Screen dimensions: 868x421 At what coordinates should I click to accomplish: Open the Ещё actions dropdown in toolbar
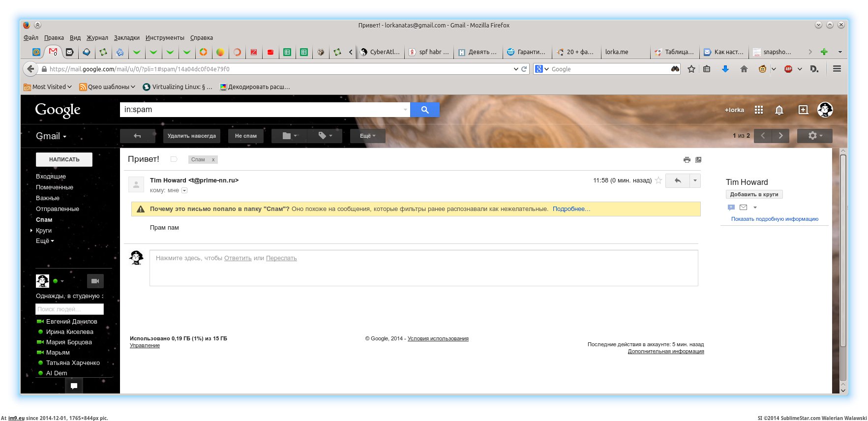pos(367,136)
